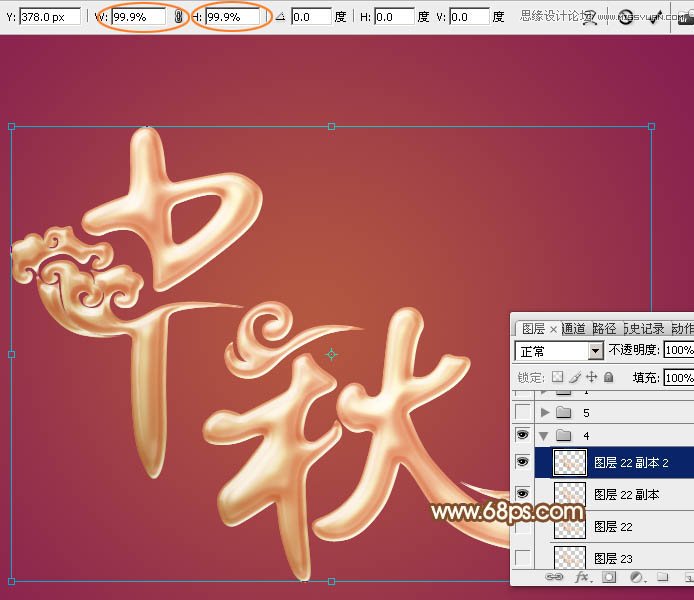Commit the transform with the checkmark icon
The image size is (694, 600).
click(656, 18)
